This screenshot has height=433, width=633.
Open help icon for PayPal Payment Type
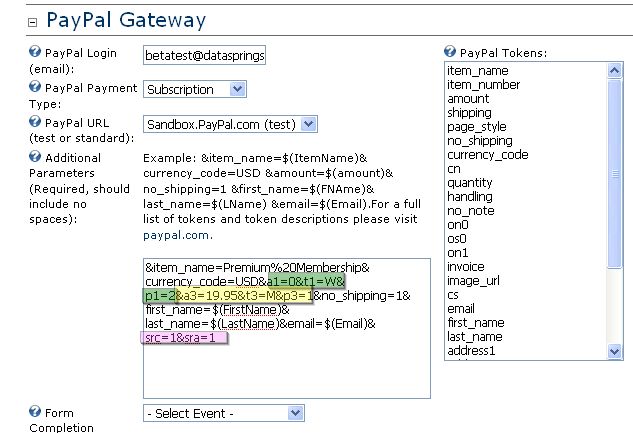coord(35,86)
